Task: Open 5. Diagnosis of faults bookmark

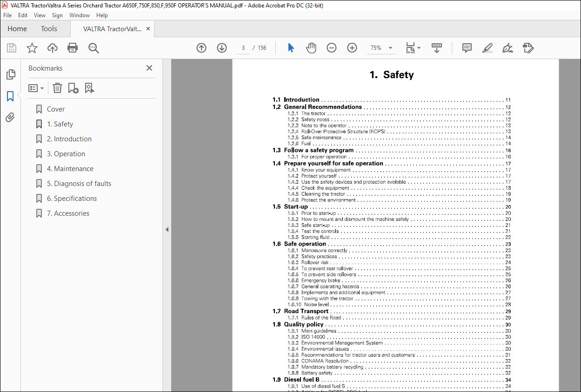Action: coord(79,184)
